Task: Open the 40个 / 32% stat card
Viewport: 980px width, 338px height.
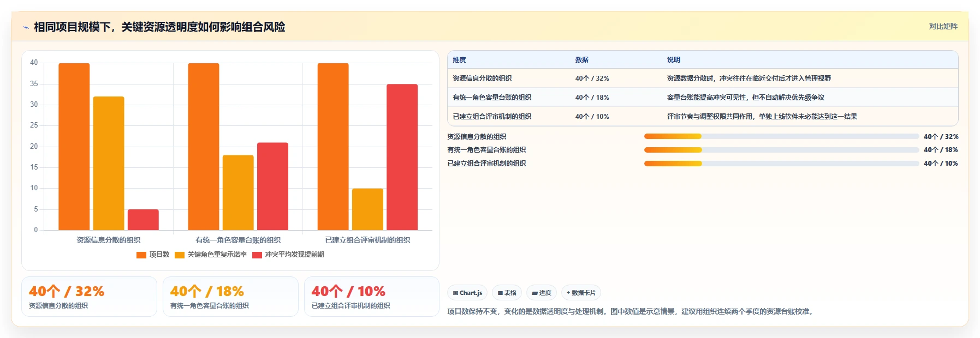Action: tap(89, 297)
